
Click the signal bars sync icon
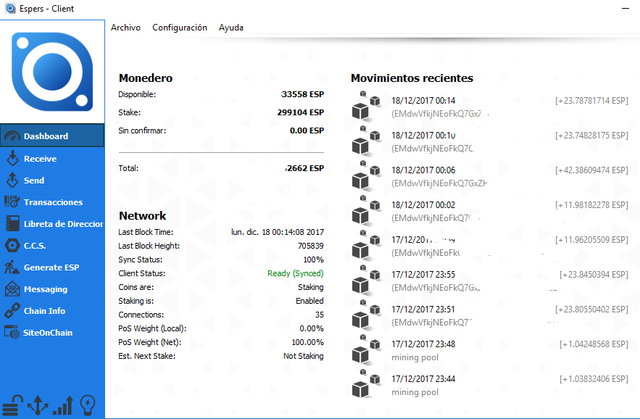(63, 406)
